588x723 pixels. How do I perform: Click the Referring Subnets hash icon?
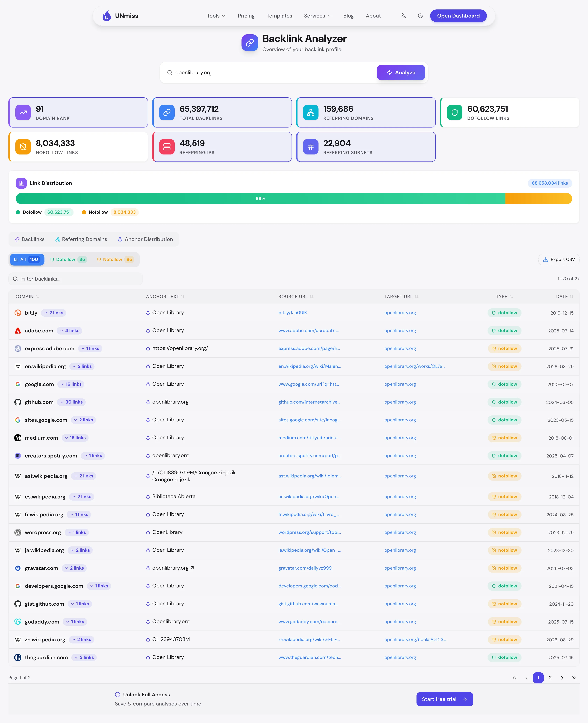click(311, 147)
